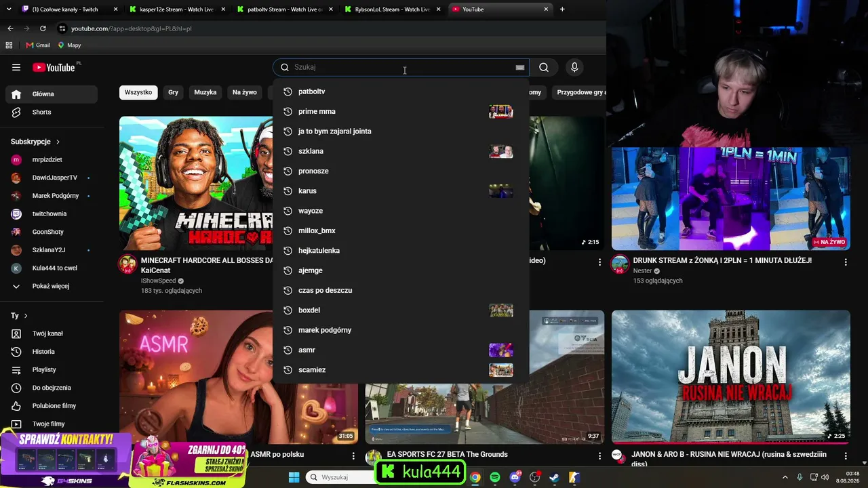The image size is (868, 488).
Task: Open the YouTube hamburger guide menu
Action: pos(16,67)
